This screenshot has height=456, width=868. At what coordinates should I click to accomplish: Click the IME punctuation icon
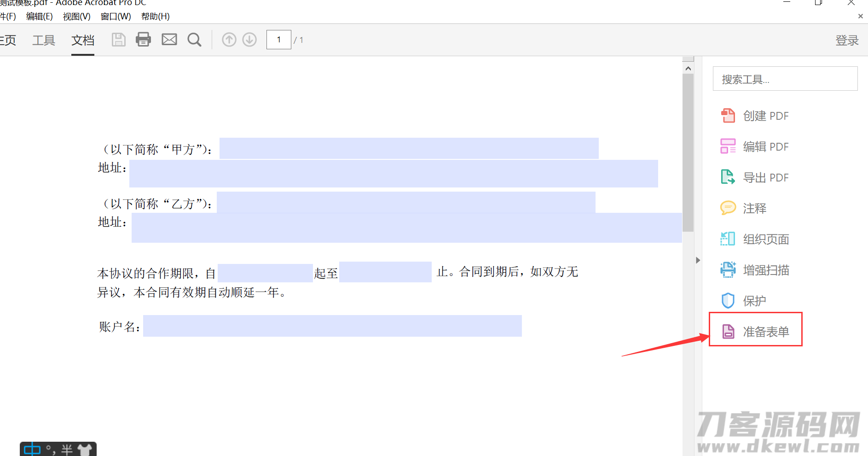(51, 450)
